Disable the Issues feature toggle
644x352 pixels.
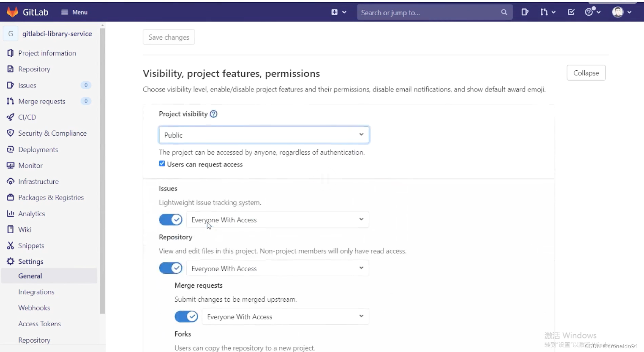(x=171, y=220)
